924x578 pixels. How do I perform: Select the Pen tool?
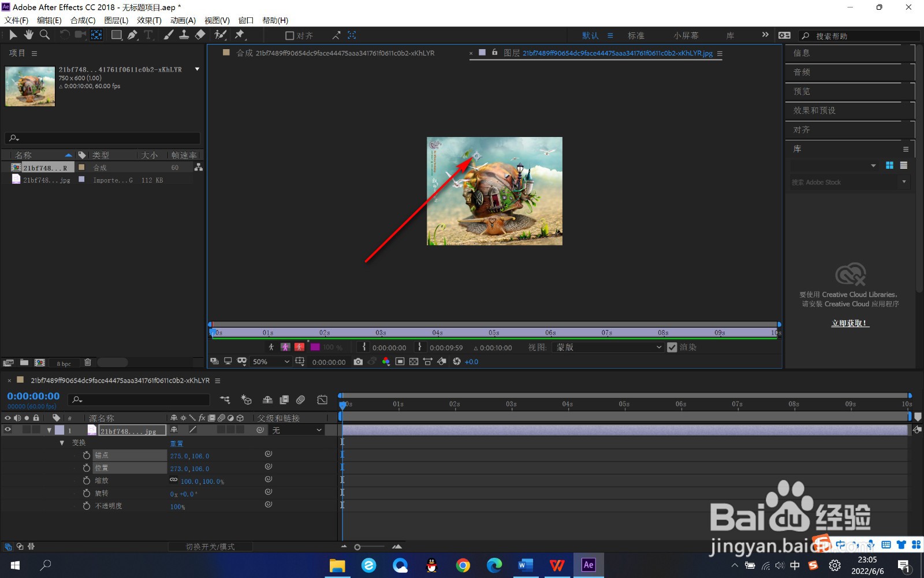(133, 35)
